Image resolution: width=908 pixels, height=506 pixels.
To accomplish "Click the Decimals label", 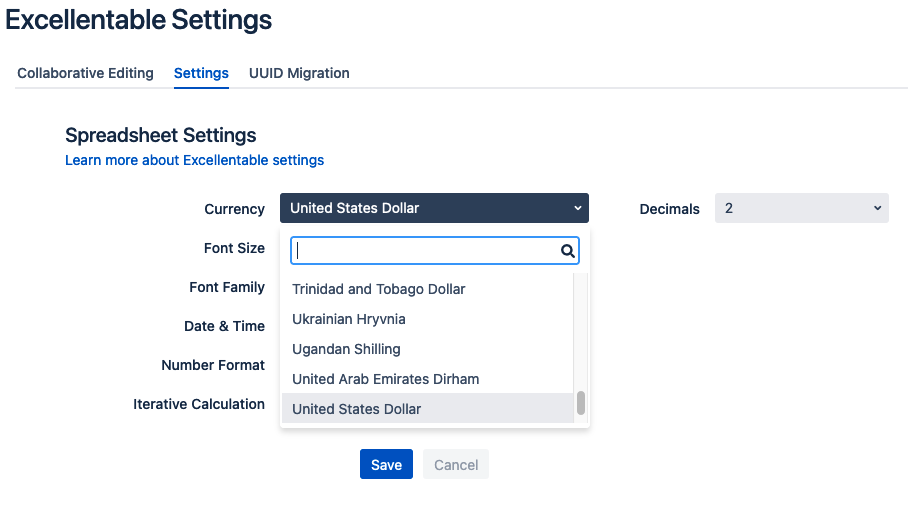I will click(x=669, y=209).
